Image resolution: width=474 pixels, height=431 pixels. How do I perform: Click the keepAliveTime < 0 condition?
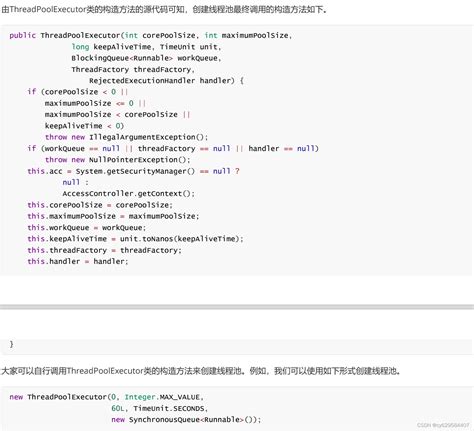click(x=84, y=126)
